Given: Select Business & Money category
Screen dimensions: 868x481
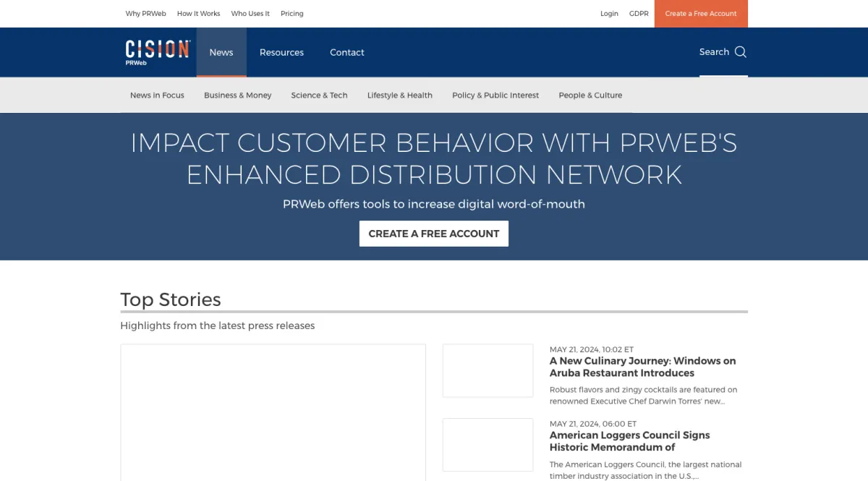Looking at the screenshot, I should [238, 95].
